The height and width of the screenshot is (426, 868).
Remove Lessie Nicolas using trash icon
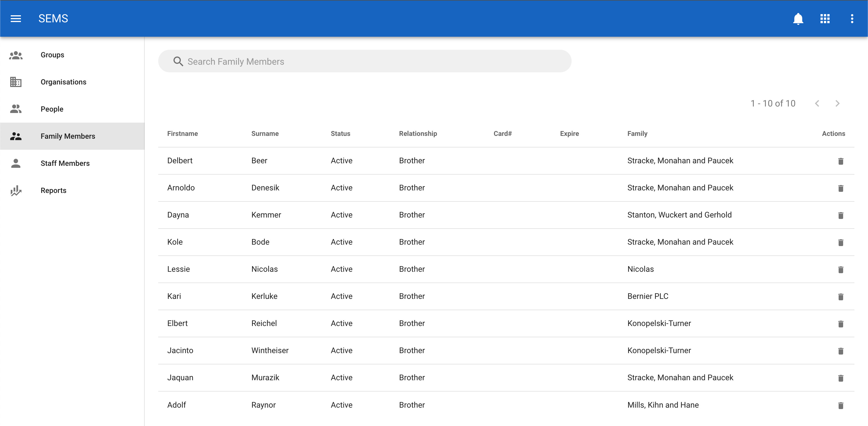tap(840, 269)
